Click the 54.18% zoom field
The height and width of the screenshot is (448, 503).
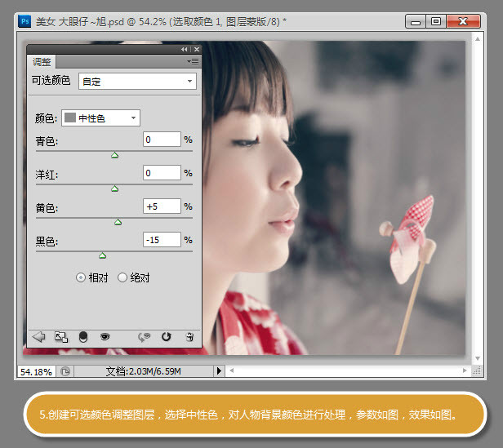tap(36, 371)
